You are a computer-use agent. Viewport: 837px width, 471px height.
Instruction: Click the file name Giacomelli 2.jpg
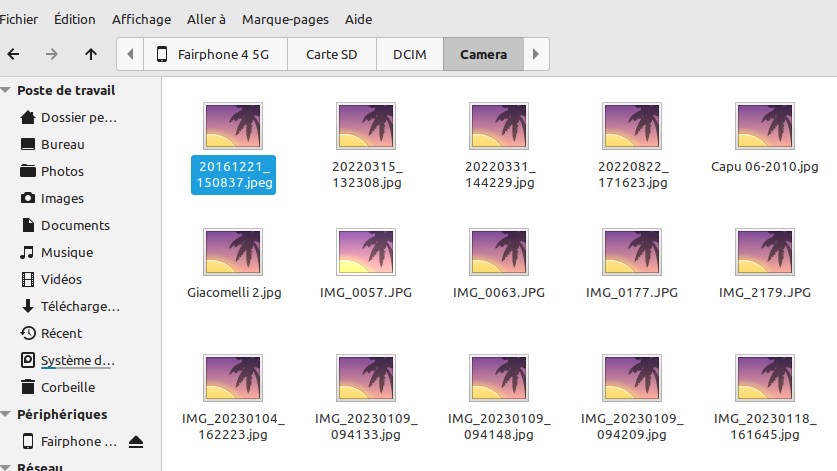click(234, 293)
